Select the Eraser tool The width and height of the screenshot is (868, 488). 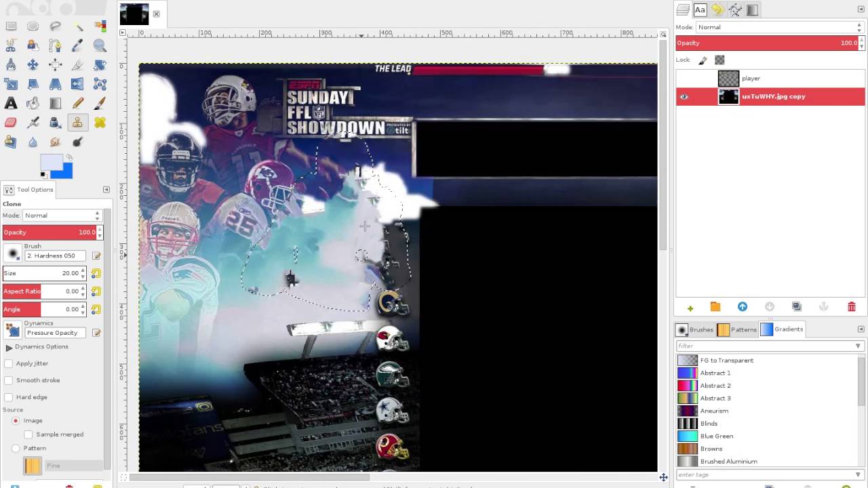(11, 123)
